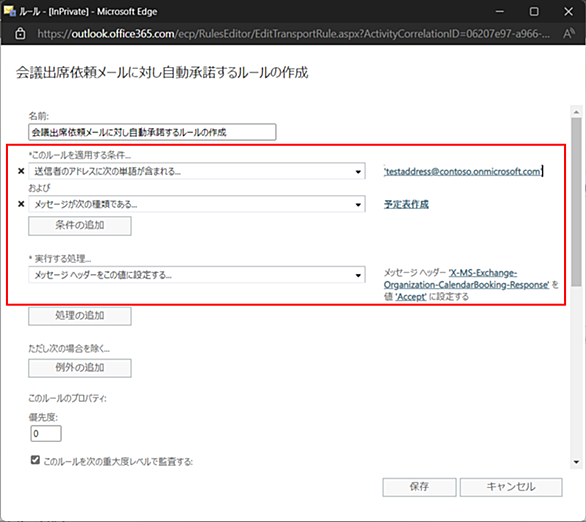Toggle the audit rule severity checkbox

pos(35,460)
